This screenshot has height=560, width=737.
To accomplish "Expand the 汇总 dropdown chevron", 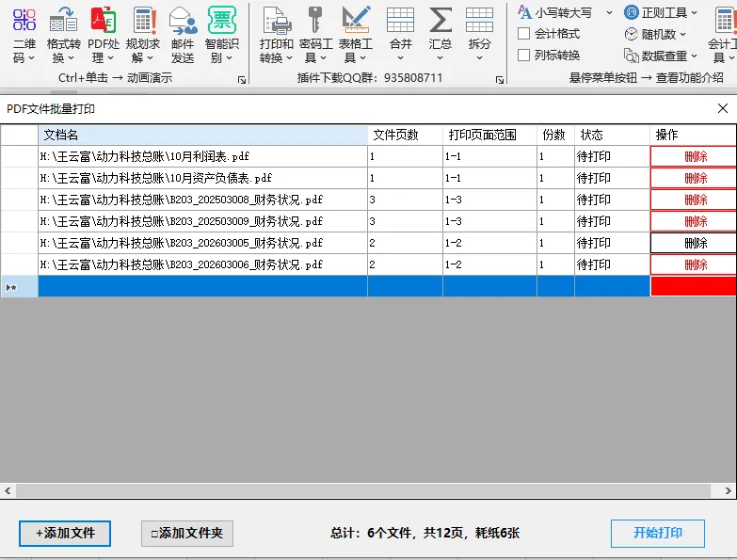I will click(440, 57).
